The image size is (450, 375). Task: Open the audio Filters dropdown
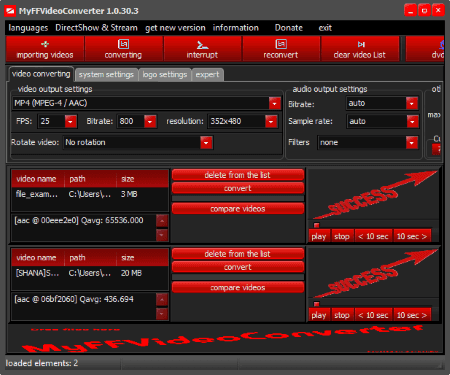(x=412, y=143)
